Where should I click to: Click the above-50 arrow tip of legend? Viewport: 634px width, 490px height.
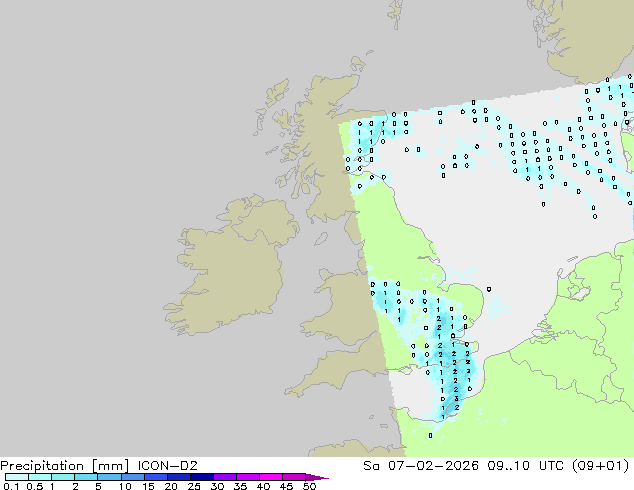tap(316, 477)
